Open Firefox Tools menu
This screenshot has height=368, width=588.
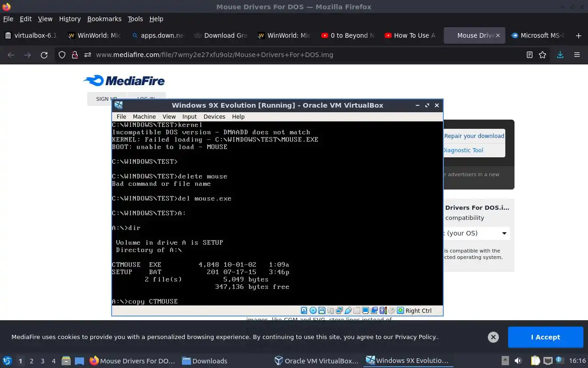[136, 19]
